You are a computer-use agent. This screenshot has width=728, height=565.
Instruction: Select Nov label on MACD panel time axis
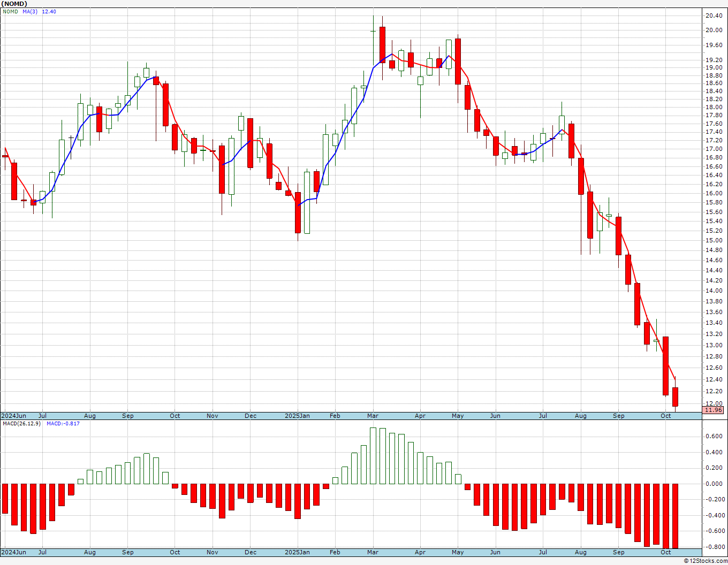(213, 552)
